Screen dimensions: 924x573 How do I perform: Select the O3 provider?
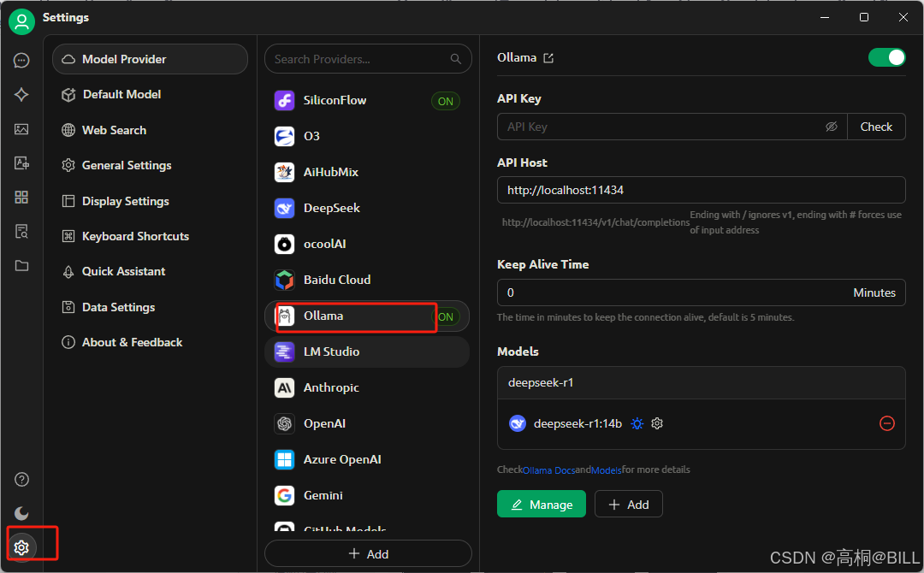tap(367, 136)
